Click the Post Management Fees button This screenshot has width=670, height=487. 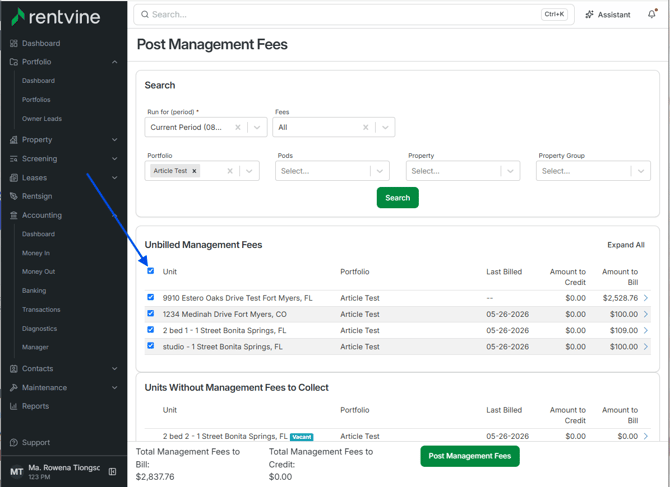click(x=470, y=456)
